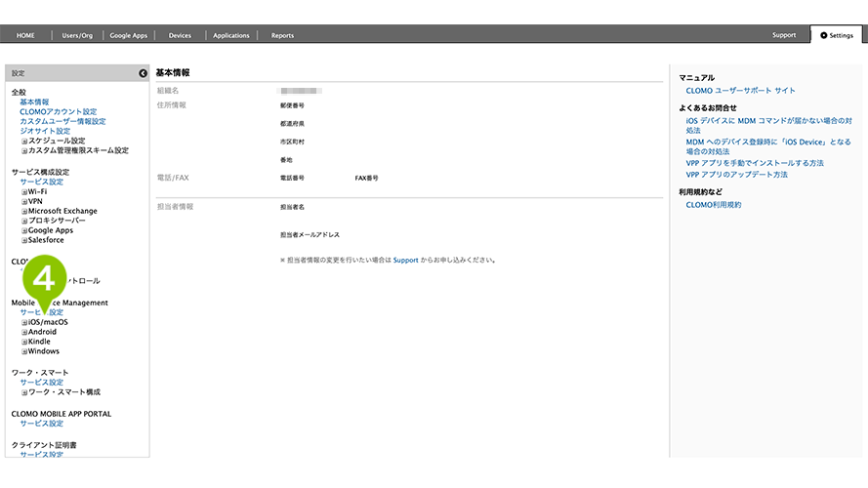The height and width of the screenshot is (488, 868).
Task: Open サービス設定 under CLOMO MOBILE APP PORTAL
Action: [x=42, y=424]
